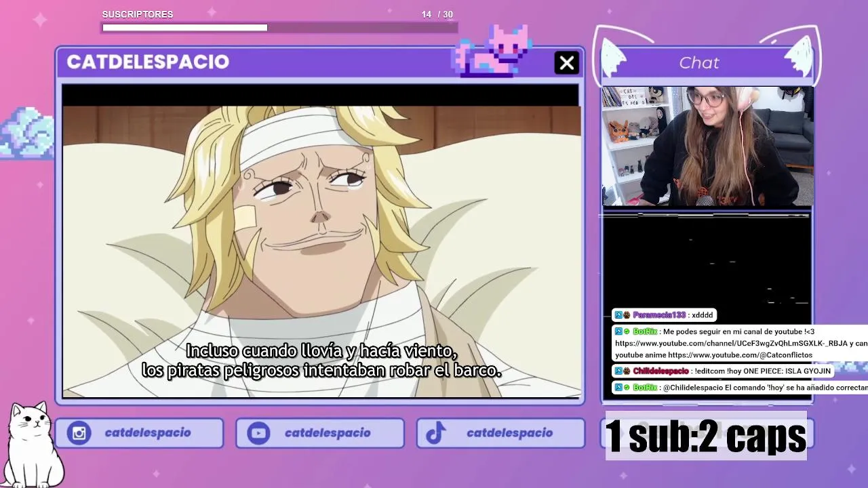868x488 pixels.
Task: Open the YouTube catdelespacio handle label
Action: (328, 433)
